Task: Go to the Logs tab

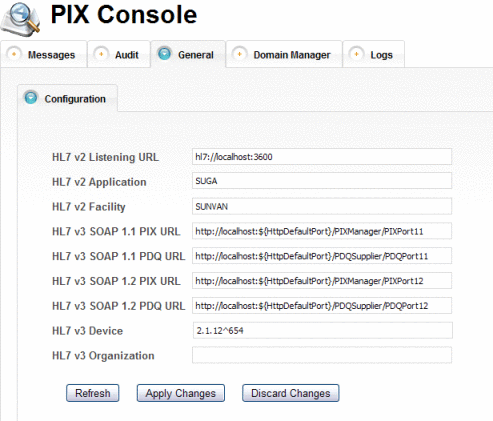Action: [374, 54]
